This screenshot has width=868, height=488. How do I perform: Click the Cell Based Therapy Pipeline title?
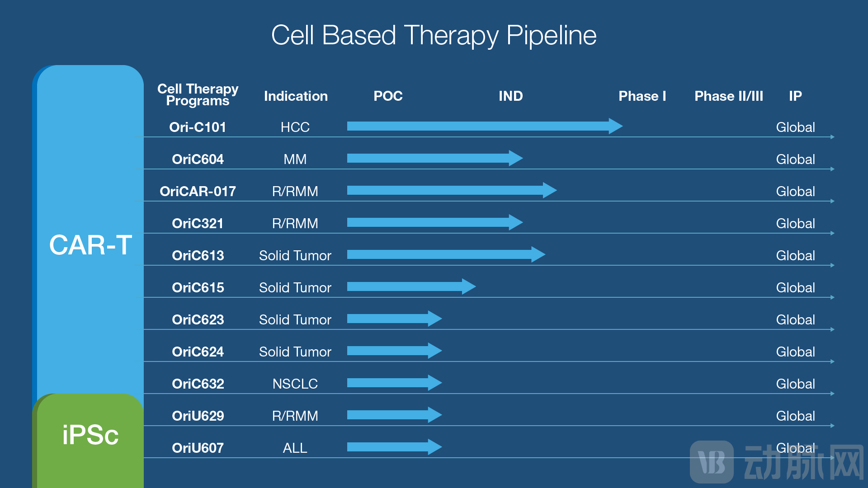[434, 35]
